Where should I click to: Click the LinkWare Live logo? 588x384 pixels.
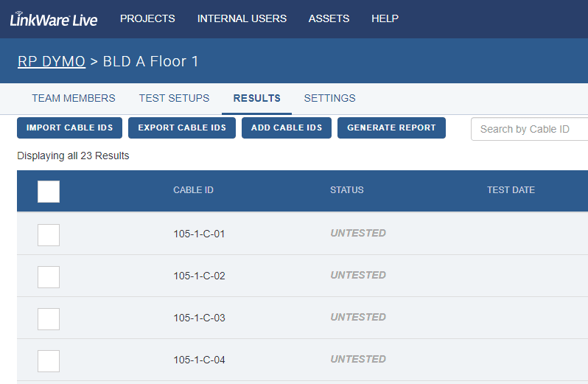(x=53, y=19)
